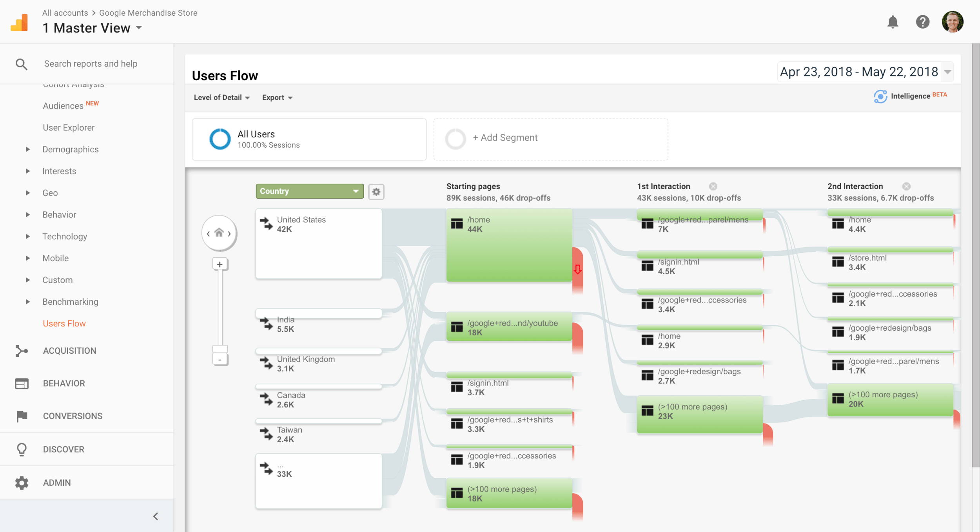The width and height of the screenshot is (980, 532).
Task: Open Discover from the sidebar lightbulb icon
Action: click(22, 449)
